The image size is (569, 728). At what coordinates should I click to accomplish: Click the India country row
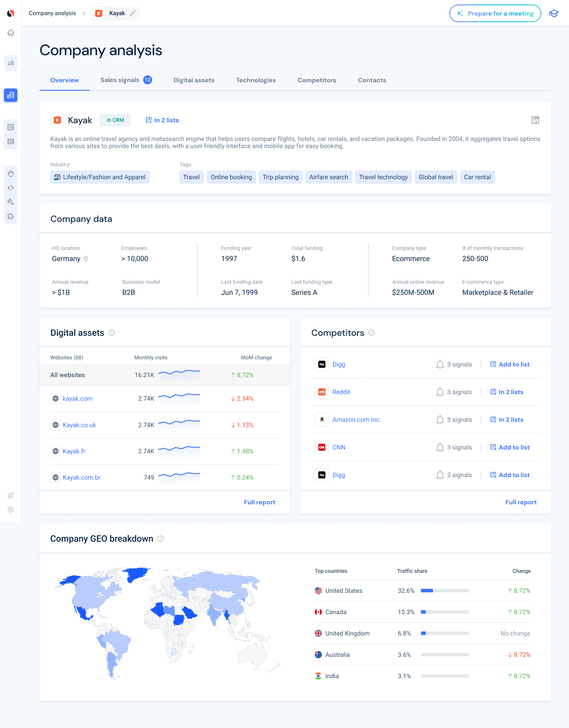tap(423, 676)
